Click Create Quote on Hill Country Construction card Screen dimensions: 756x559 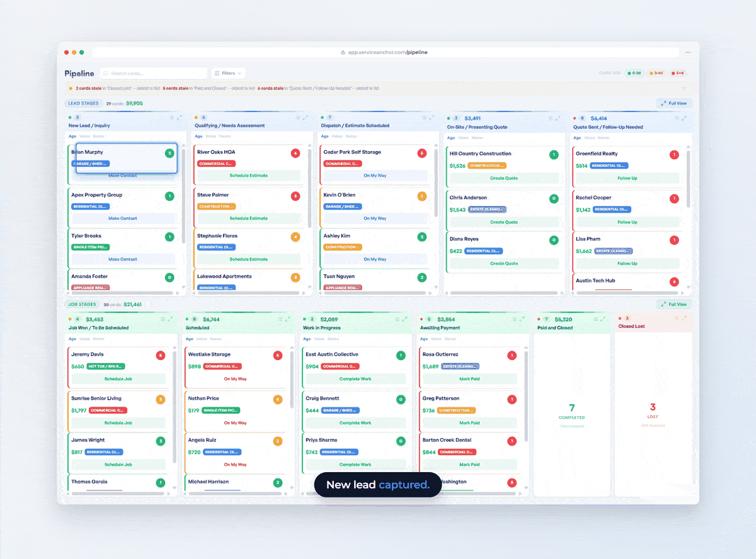[x=504, y=178]
